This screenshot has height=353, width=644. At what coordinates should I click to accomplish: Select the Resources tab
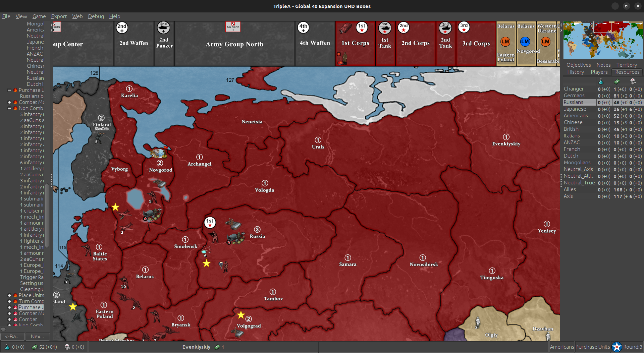click(627, 72)
